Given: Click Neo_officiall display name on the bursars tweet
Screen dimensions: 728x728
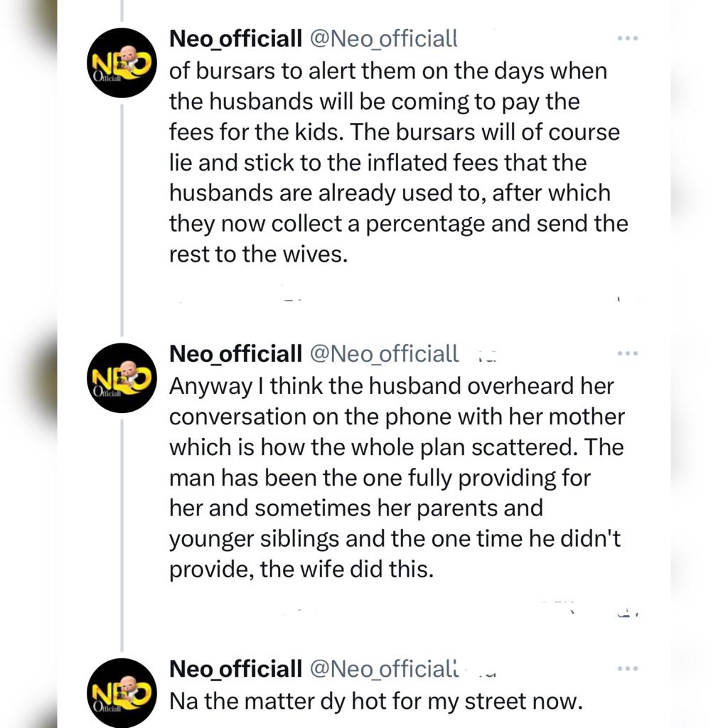Looking at the screenshot, I should 235,38.
